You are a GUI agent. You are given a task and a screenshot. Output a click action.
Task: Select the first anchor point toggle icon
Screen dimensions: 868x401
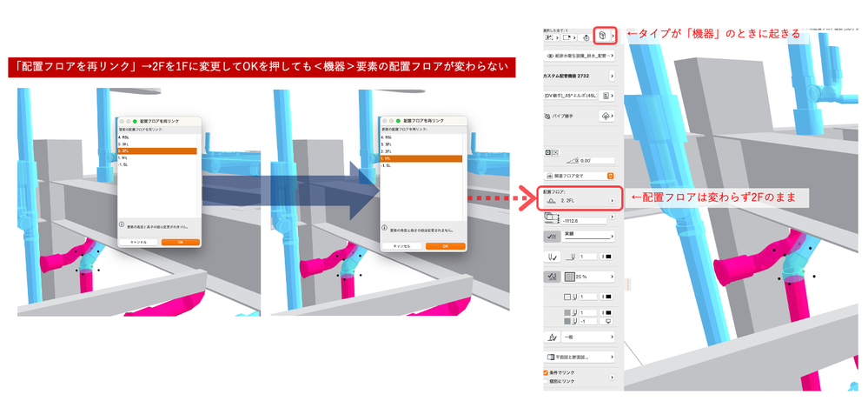tap(548, 152)
